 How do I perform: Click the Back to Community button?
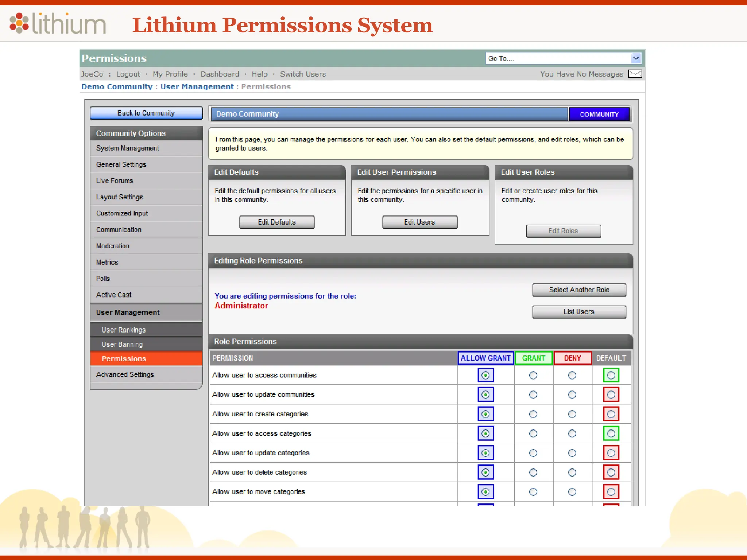click(x=146, y=113)
